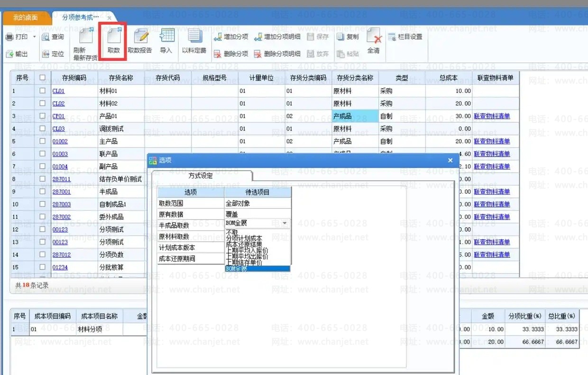Image resolution: width=588 pixels, height=375 pixels.
Task: Click the 删除分项明细 toolbar button
Action: [277, 54]
